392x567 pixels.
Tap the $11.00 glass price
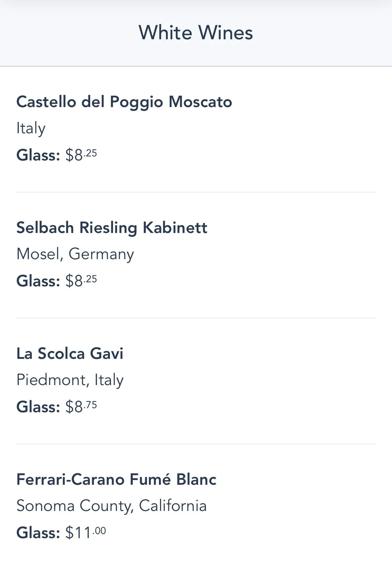[86, 533]
